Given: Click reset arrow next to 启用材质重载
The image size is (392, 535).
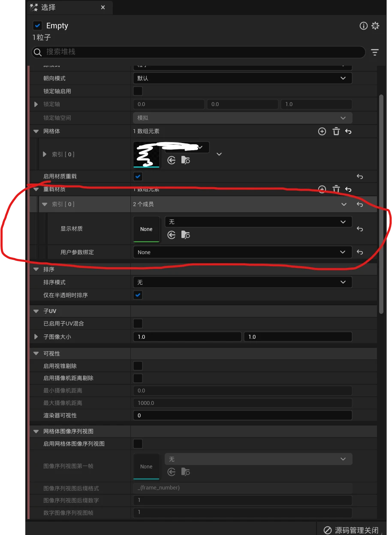Looking at the screenshot, I should point(360,176).
